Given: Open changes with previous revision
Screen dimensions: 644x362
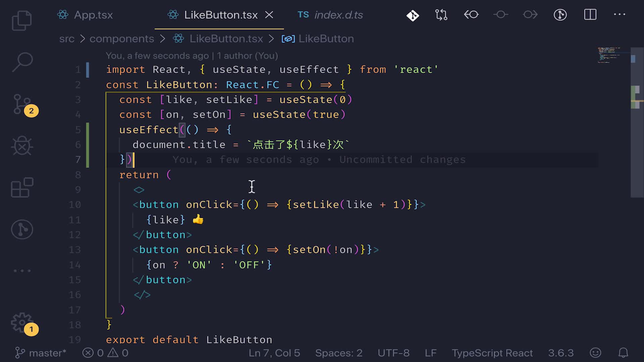Looking at the screenshot, I should click(x=471, y=15).
